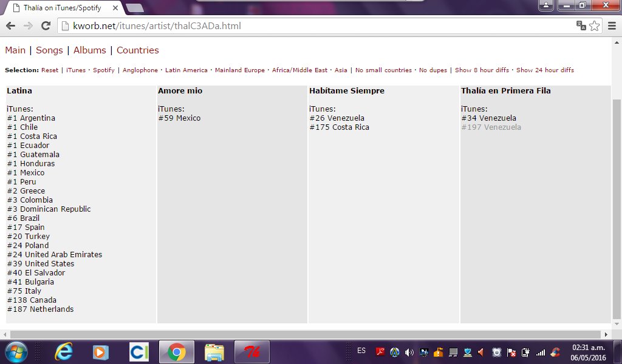Click the Reset selection link

pos(50,70)
